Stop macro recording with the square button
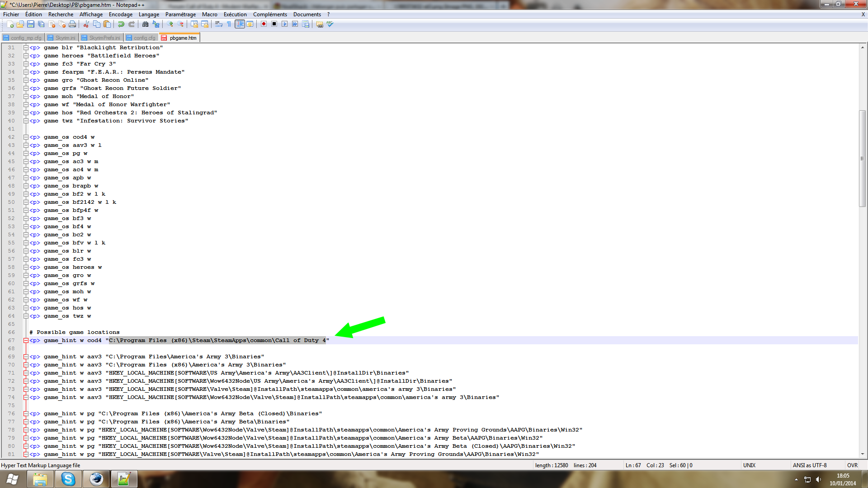Viewport: 868px width, 488px height. (274, 24)
